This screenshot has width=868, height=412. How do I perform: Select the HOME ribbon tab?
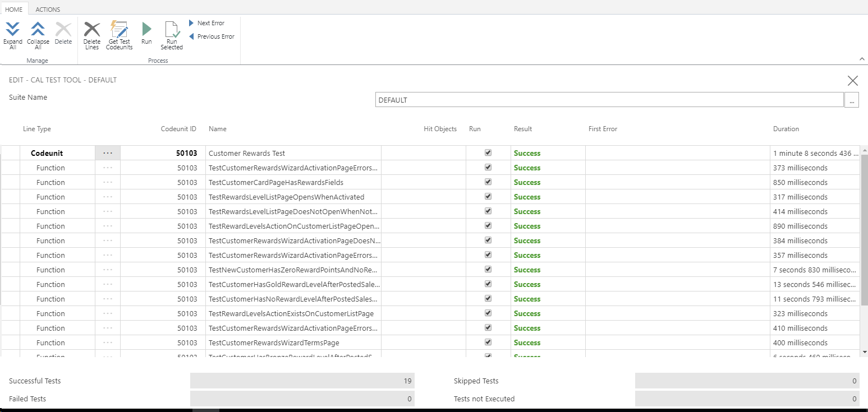[13, 10]
